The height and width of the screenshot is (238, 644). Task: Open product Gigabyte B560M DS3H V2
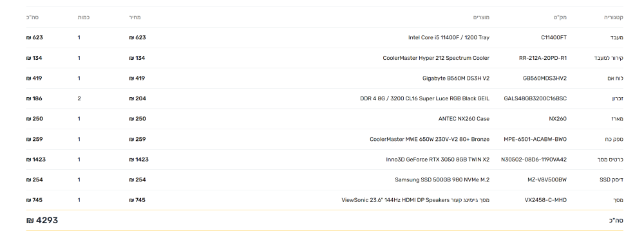coord(456,78)
